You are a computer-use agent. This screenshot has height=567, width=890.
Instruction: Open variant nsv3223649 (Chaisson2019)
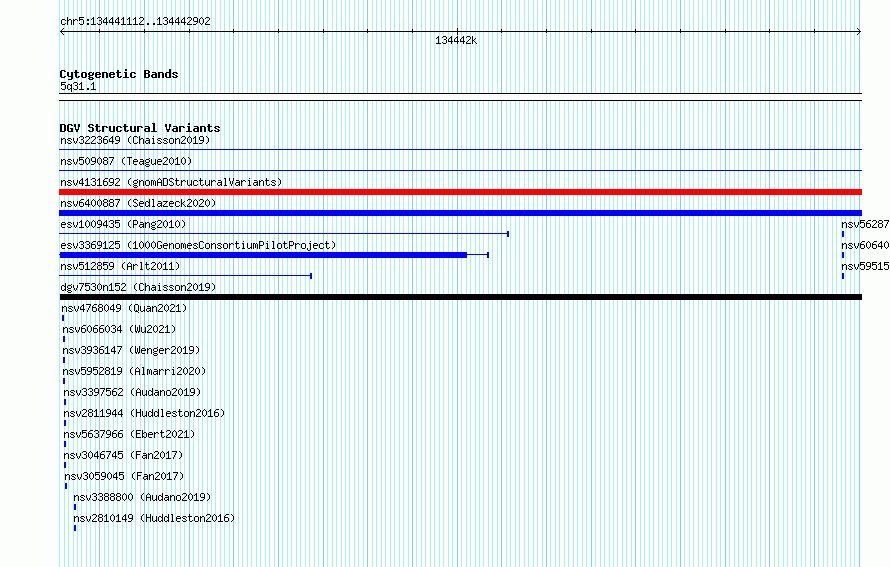(135, 140)
